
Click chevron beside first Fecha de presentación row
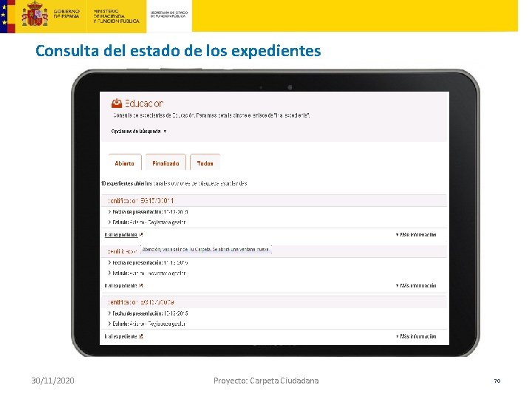109,212
